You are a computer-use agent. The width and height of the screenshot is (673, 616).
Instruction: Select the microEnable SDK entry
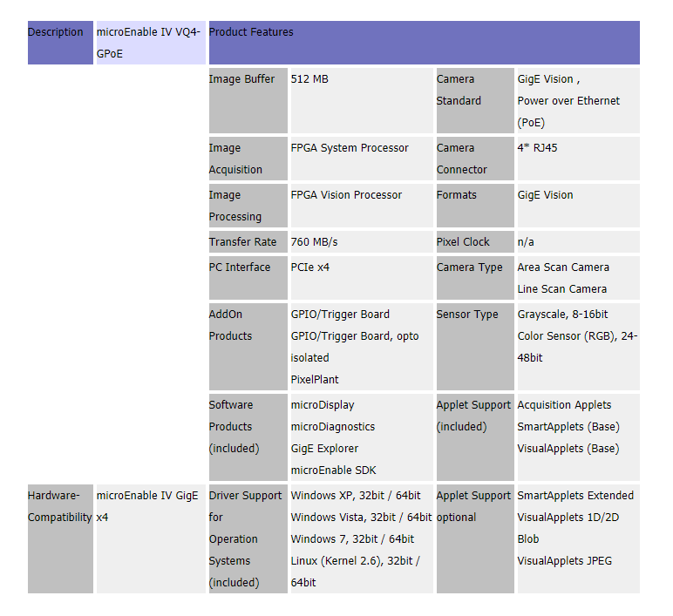(333, 470)
